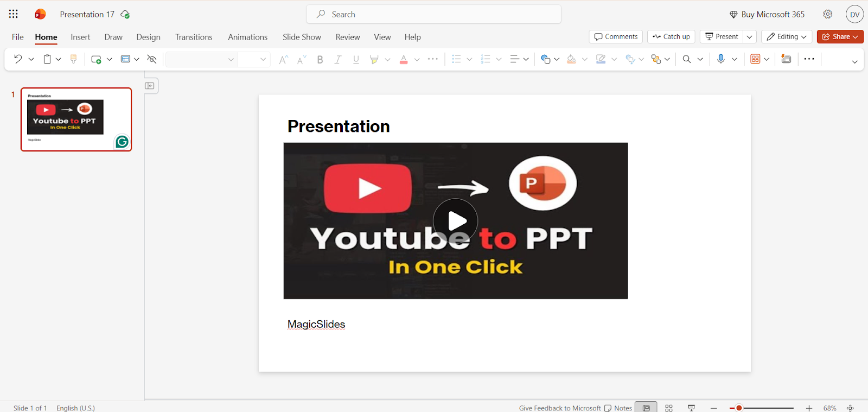
Task: Switch to Slide Sorter view
Action: point(669,408)
